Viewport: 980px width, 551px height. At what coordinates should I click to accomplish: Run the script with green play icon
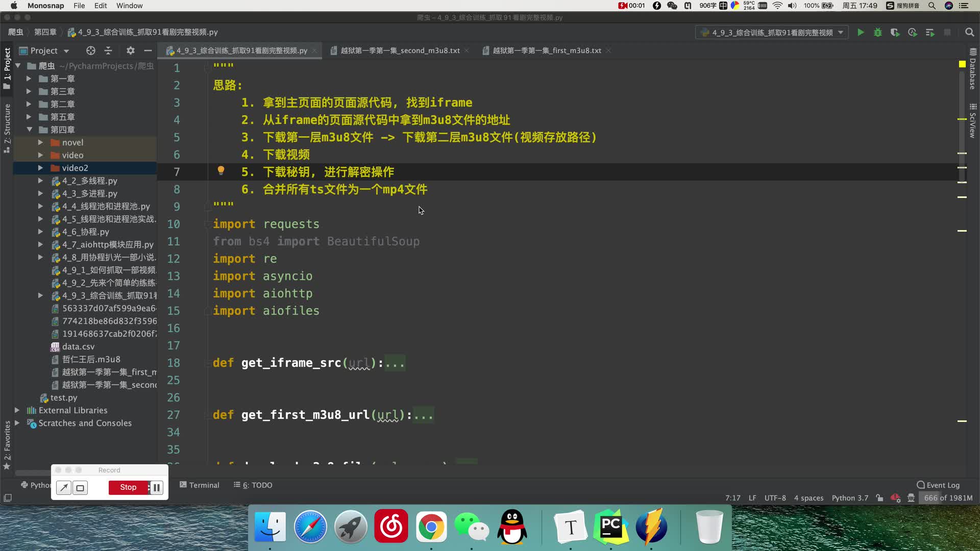(861, 33)
